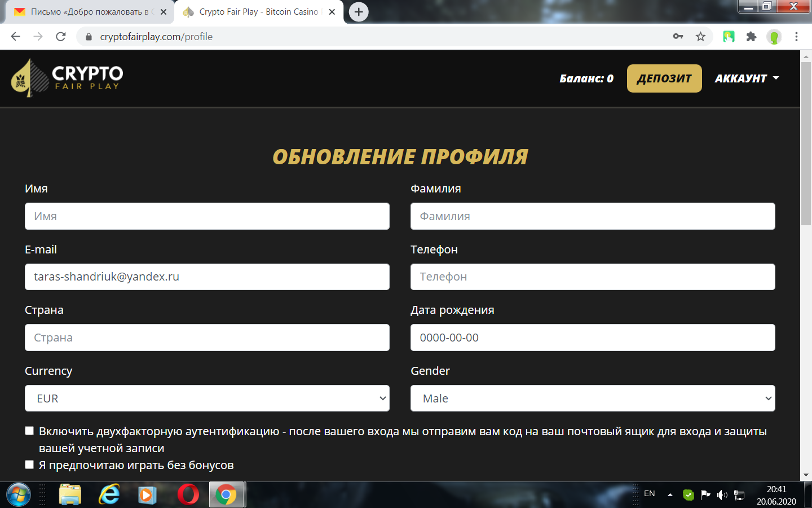Show hidden system tray icons
This screenshot has height=508, width=812.
(670, 495)
